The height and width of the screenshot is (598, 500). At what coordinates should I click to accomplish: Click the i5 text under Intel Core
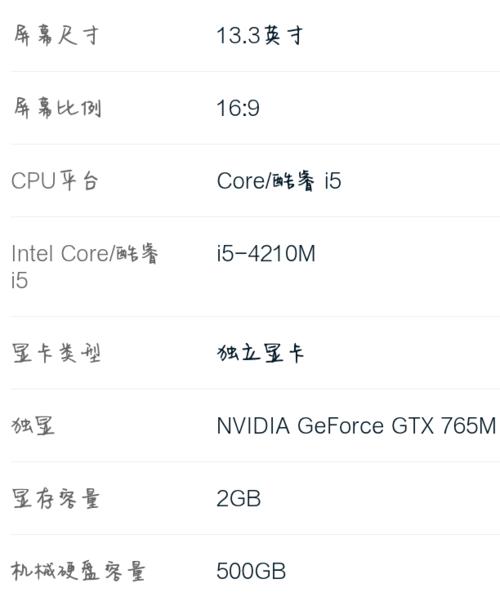click(x=19, y=280)
